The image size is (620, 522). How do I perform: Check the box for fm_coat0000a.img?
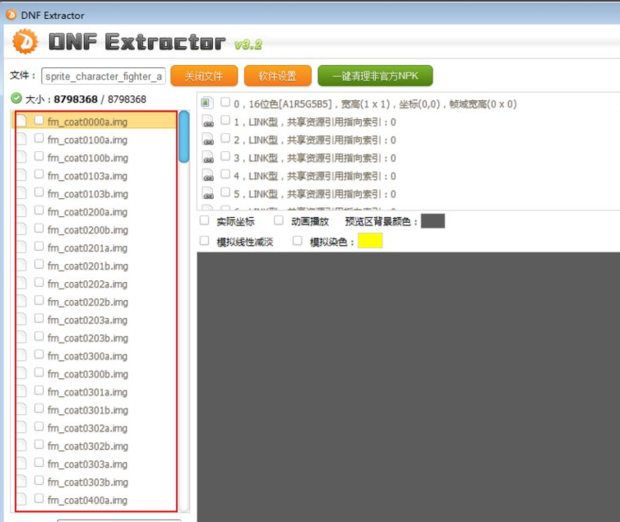[x=39, y=121]
